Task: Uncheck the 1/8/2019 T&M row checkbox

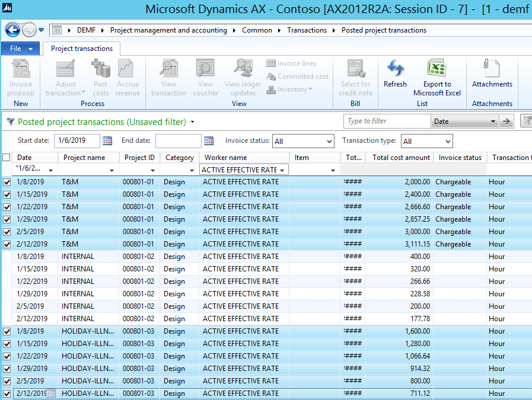Action: (7, 182)
